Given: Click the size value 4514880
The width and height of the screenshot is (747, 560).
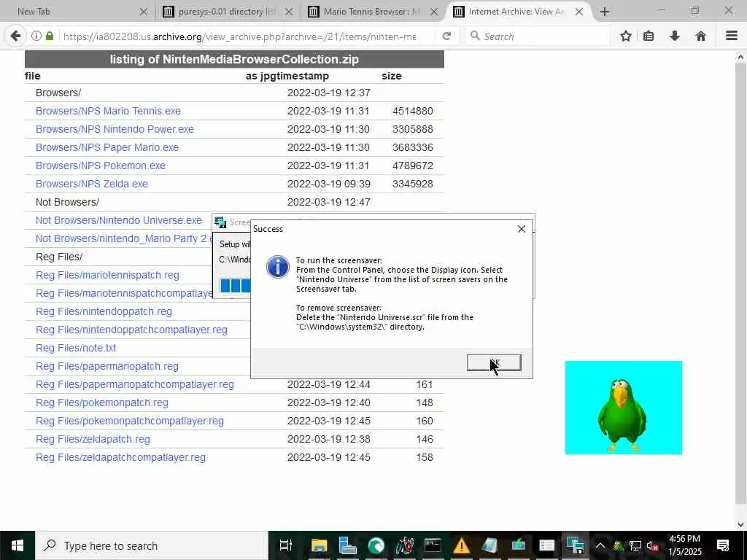Looking at the screenshot, I should point(413,111).
